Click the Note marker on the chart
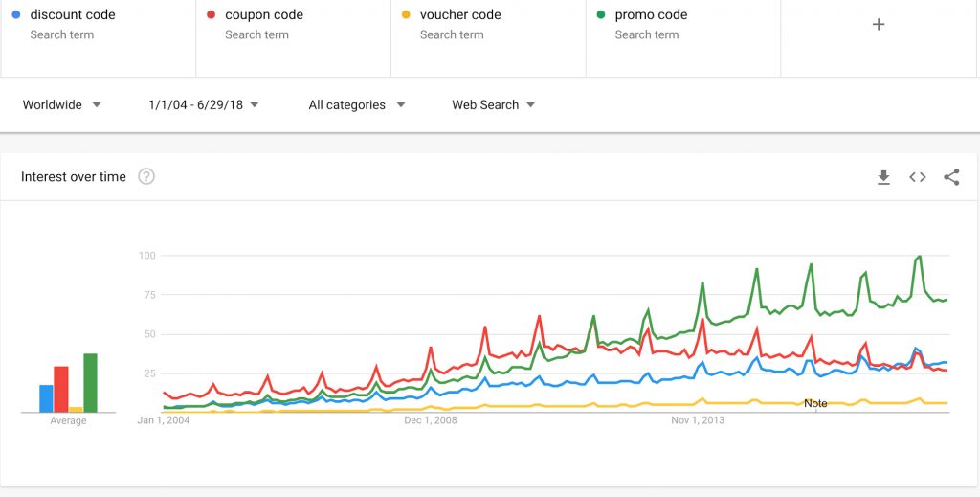 pos(815,404)
